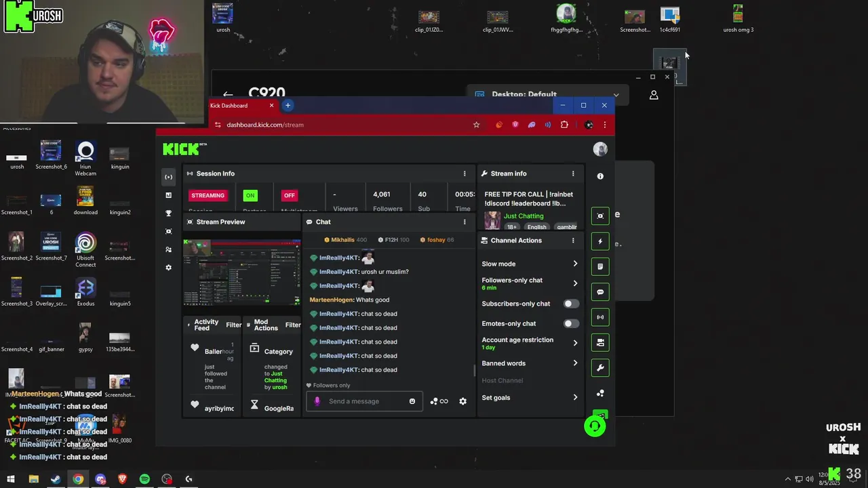Open Channel Actions three-dot menu
Viewport: 868px width, 488px height.
pos(573,241)
